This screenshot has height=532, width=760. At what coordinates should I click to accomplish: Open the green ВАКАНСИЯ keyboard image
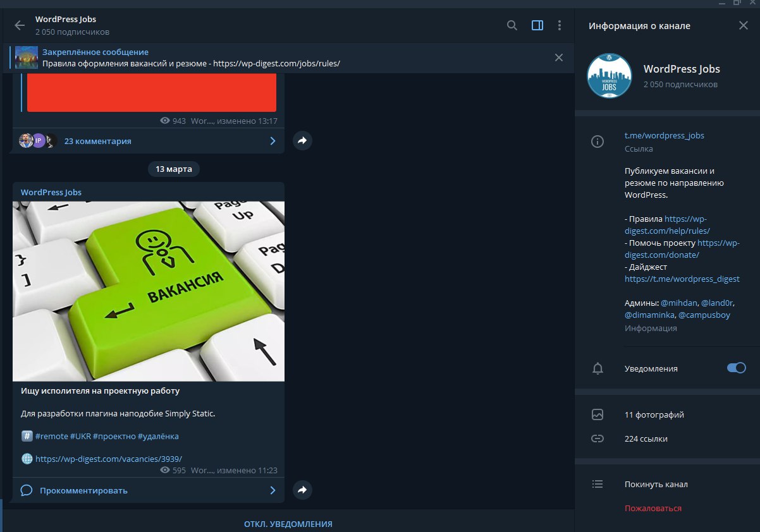point(149,291)
